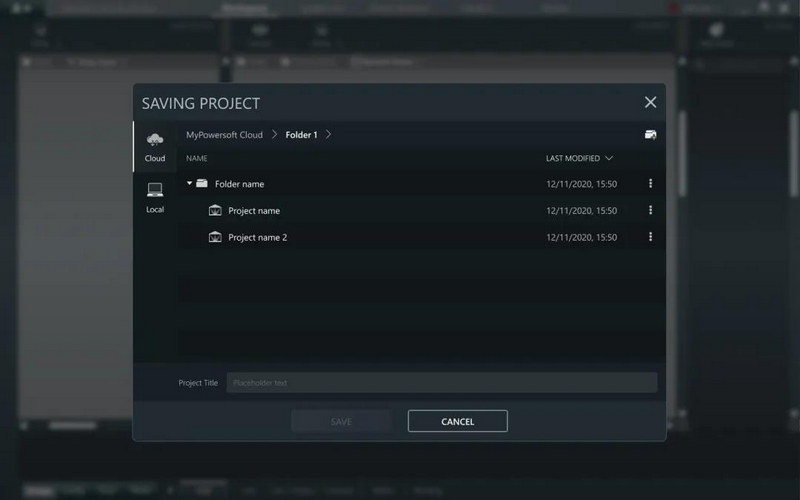Create new folder with top-right icon
Image resolution: width=800 pixels, height=500 pixels.
651,135
